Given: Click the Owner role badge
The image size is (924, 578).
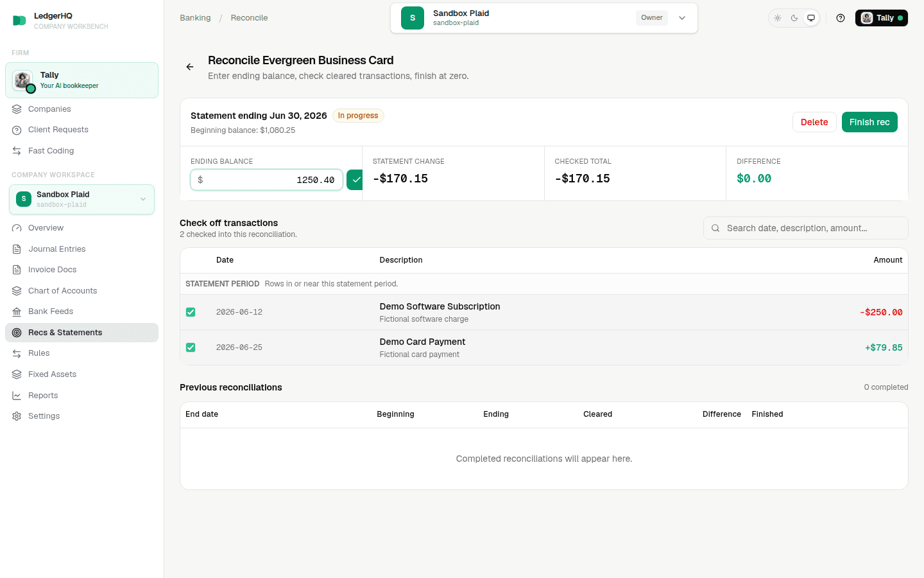Looking at the screenshot, I should click(651, 18).
